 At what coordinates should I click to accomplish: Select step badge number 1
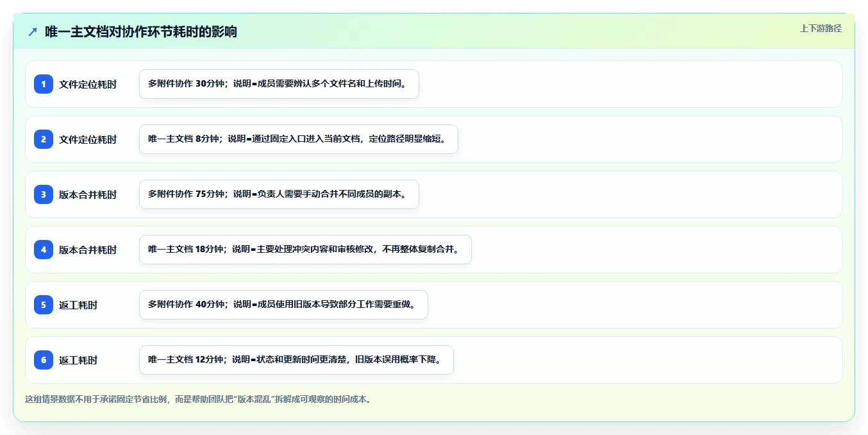[44, 84]
